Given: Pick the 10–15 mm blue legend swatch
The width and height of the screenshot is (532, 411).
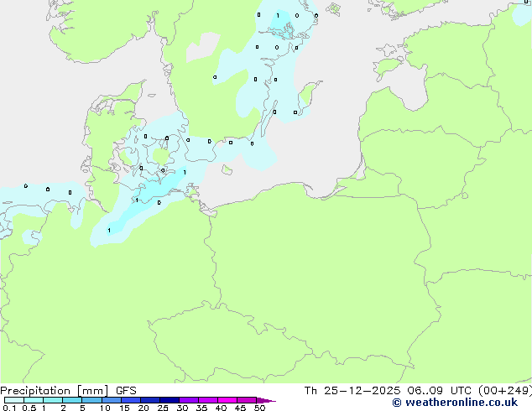Looking at the screenshot, I should (112, 400).
